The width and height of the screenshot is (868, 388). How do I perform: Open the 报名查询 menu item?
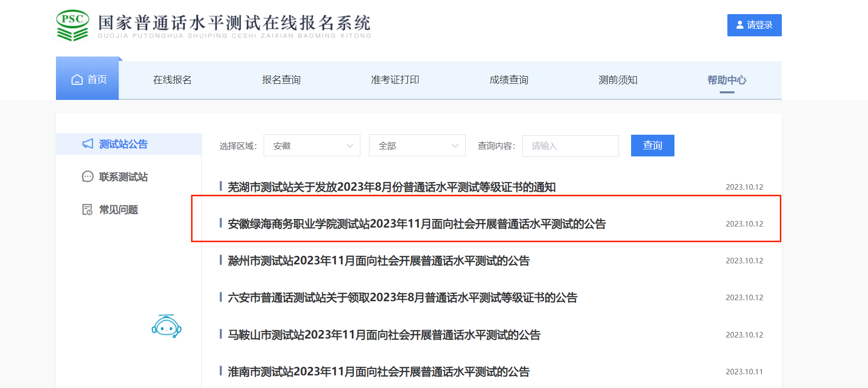pos(281,80)
